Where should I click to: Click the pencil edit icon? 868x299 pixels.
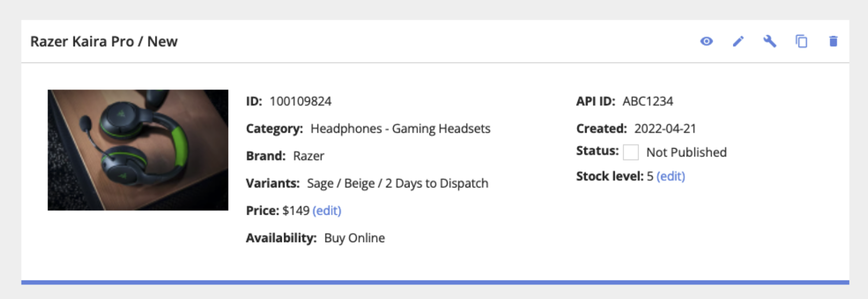(738, 41)
